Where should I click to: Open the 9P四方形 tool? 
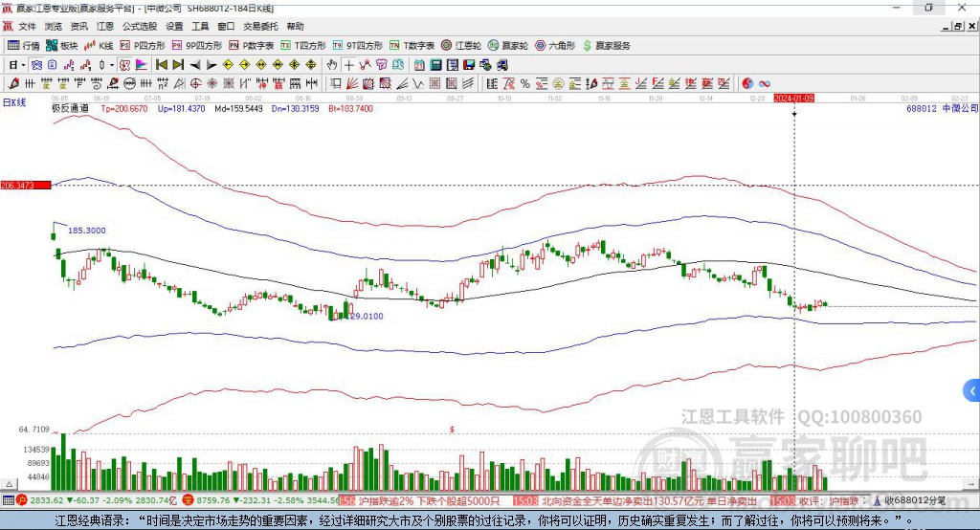point(197,46)
